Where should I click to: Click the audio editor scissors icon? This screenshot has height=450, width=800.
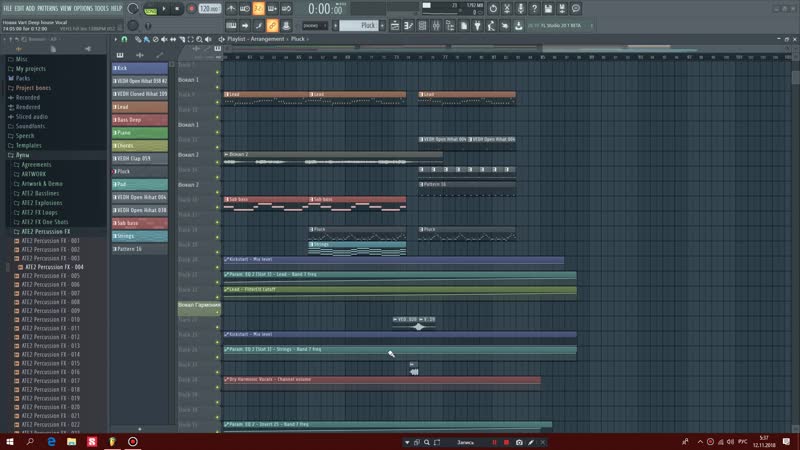pos(507,9)
